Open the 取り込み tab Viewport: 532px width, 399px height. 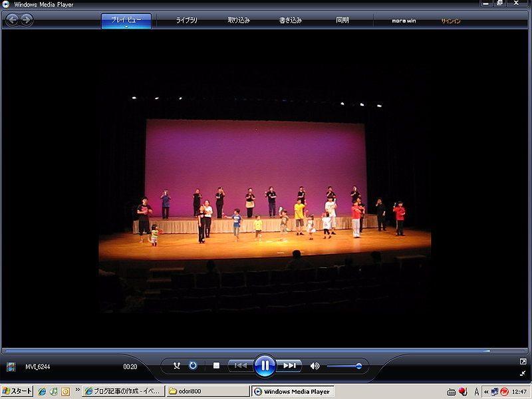239,21
